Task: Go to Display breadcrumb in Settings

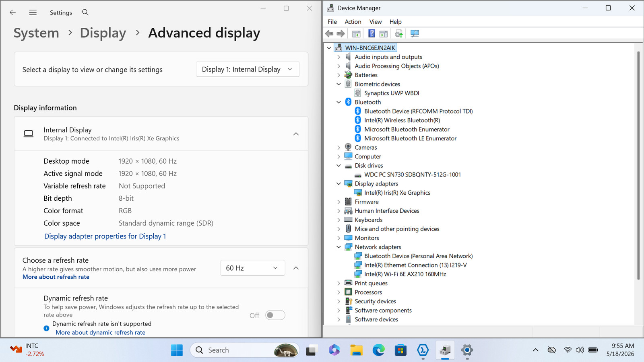Action: coord(103,33)
